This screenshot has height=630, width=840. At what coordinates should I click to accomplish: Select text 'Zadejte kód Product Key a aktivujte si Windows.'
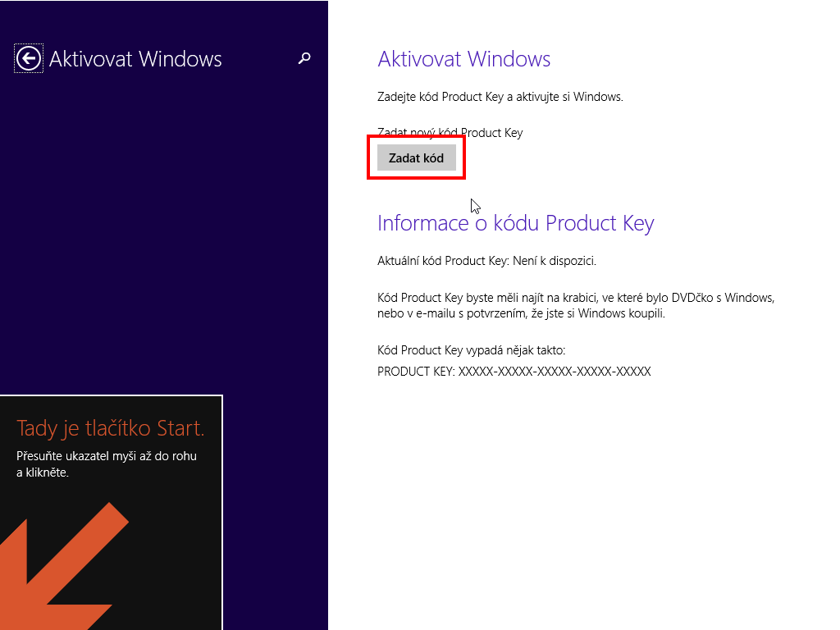point(500,97)
